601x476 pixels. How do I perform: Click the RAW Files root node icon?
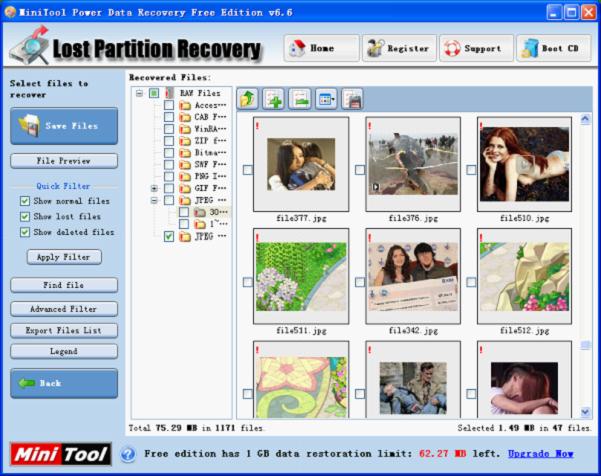click(x=169, y=93)
